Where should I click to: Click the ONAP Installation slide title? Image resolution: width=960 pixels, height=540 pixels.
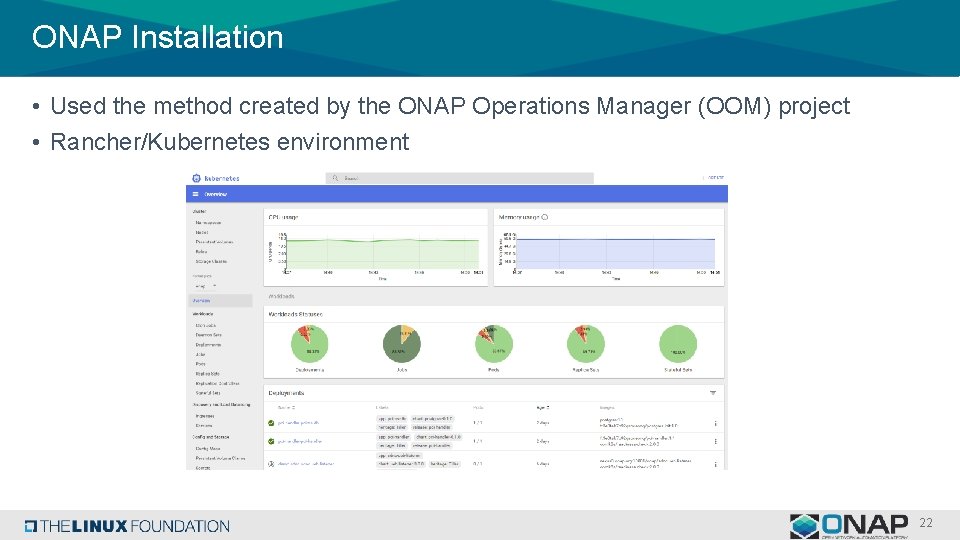coord(157,37)
